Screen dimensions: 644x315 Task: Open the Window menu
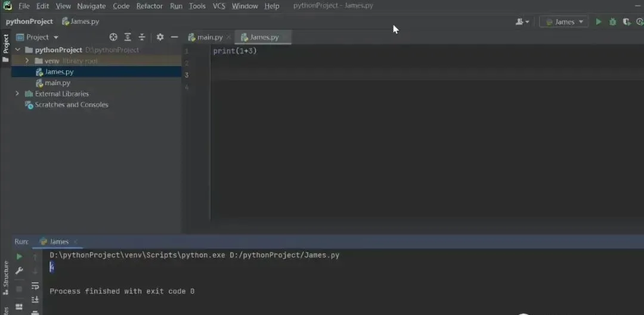coord(245,6)
